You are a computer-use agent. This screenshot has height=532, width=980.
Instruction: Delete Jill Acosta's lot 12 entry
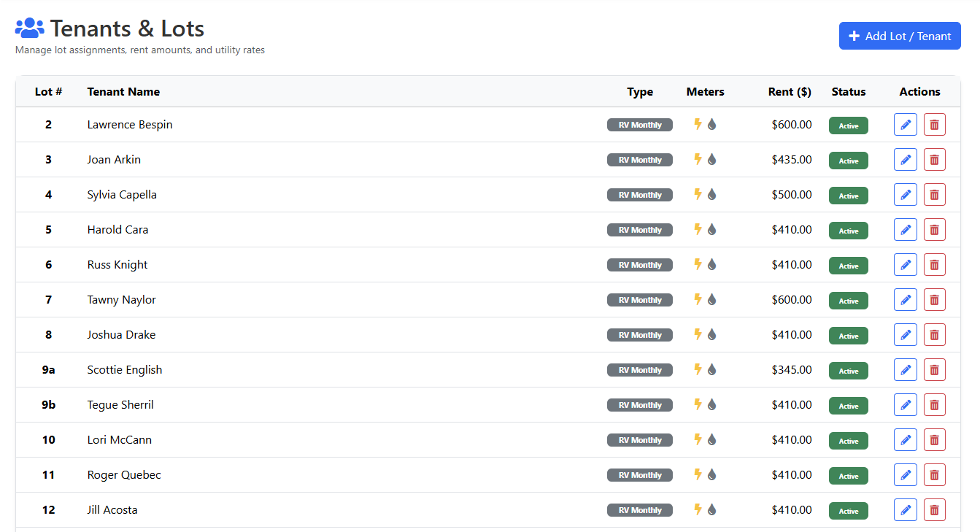point(934,510)
